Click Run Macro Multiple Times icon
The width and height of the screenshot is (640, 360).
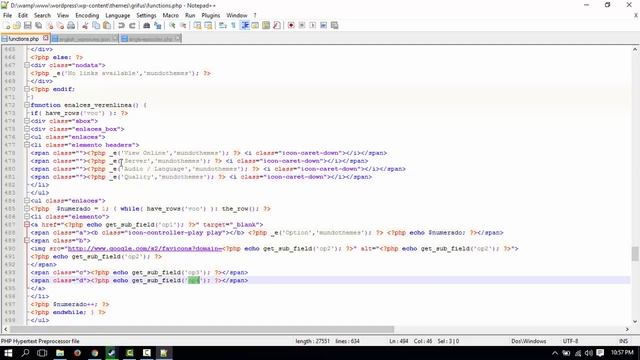click(x=323, y=25)
